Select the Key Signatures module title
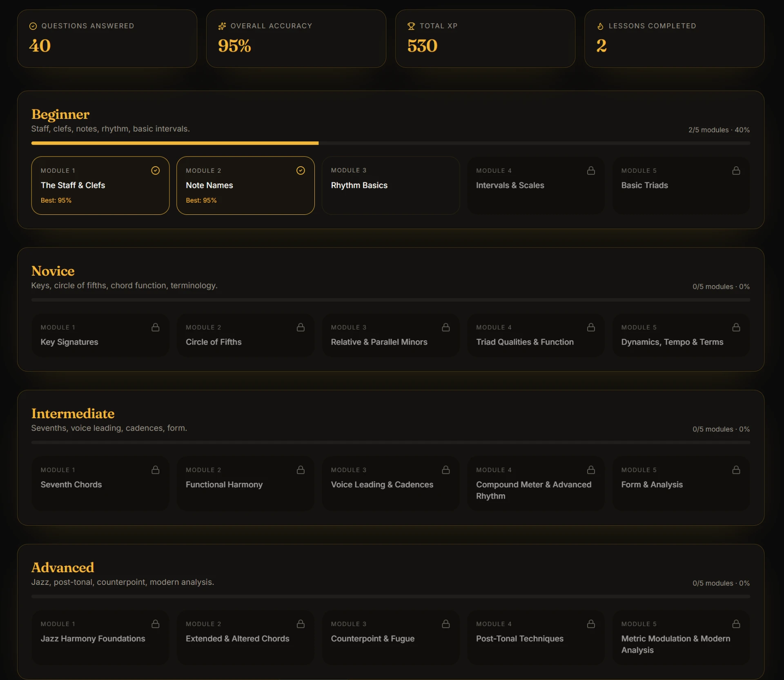 pyautogui.click(x=69, y=342)
